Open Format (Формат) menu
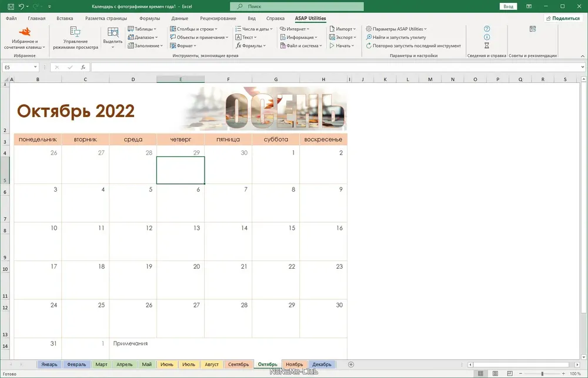This screenshot has width=588, height=378. click(x=183, y=46)
